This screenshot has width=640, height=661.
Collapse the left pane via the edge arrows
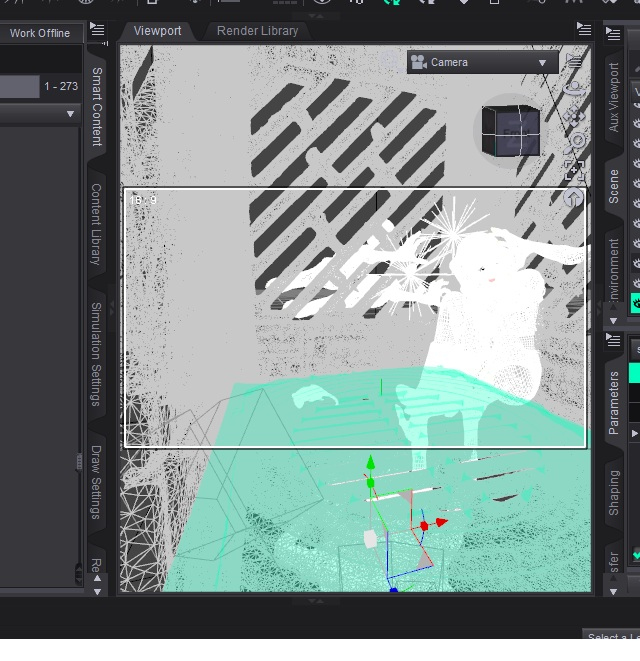(112, 307)
